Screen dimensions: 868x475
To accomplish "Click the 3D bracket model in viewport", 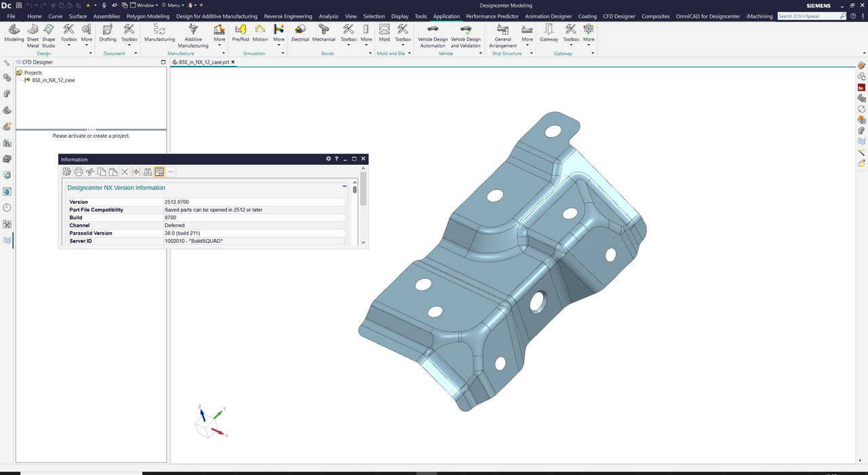I will [x=502, y=261].
